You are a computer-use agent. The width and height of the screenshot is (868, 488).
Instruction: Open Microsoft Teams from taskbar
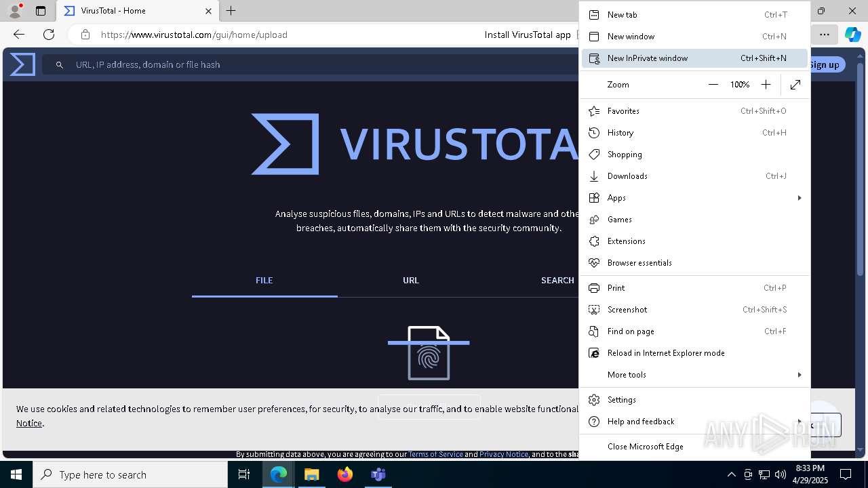pyautogui.click(x=378, y=474)
